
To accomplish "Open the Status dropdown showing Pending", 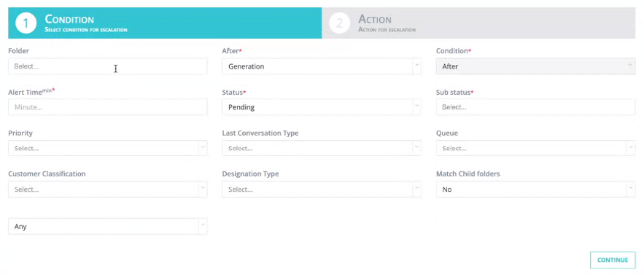I will click(x=322, y=107).
